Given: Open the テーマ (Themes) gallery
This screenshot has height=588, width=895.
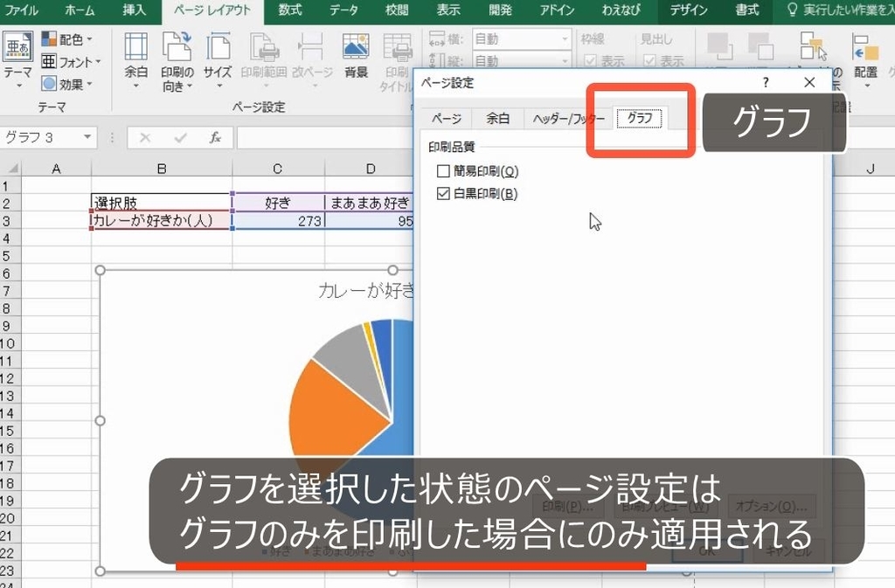Looking at the screenshot, I should click(17, 59).
